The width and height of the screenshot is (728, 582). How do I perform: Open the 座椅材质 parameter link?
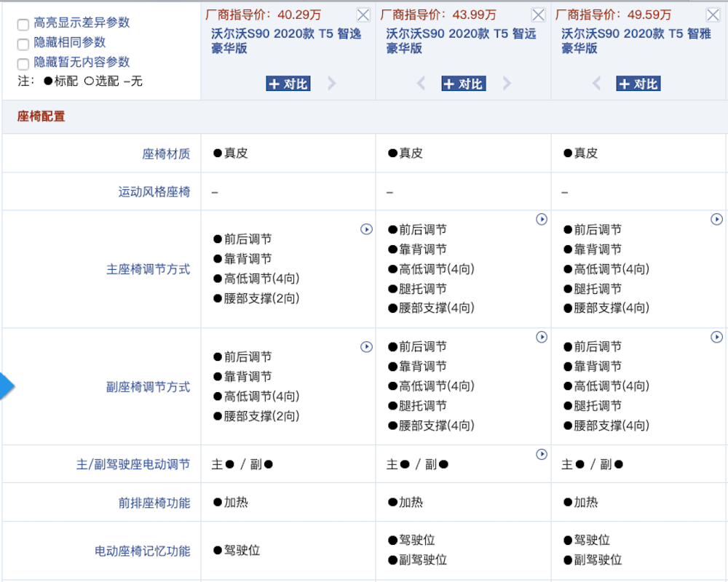click(x=167, y=154)
